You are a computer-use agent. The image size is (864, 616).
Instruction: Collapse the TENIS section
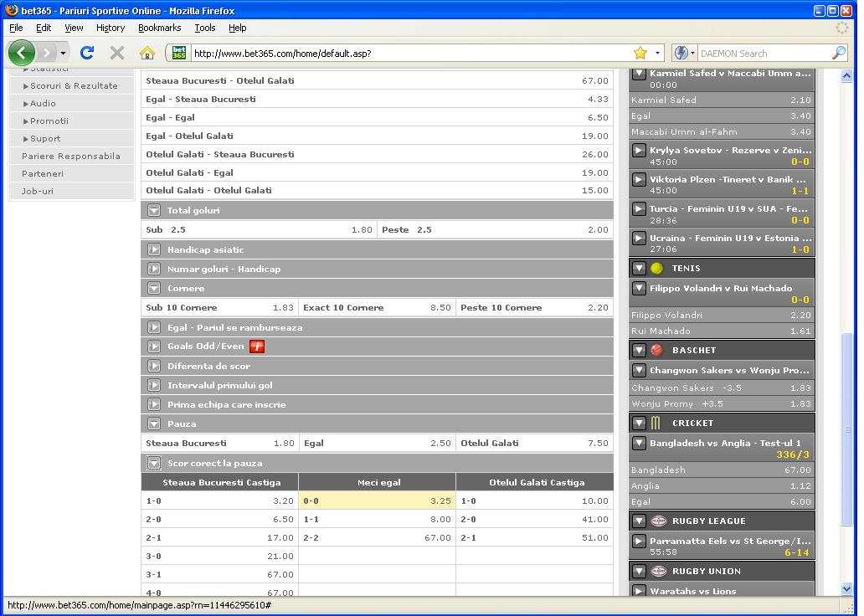click(639, 269)
